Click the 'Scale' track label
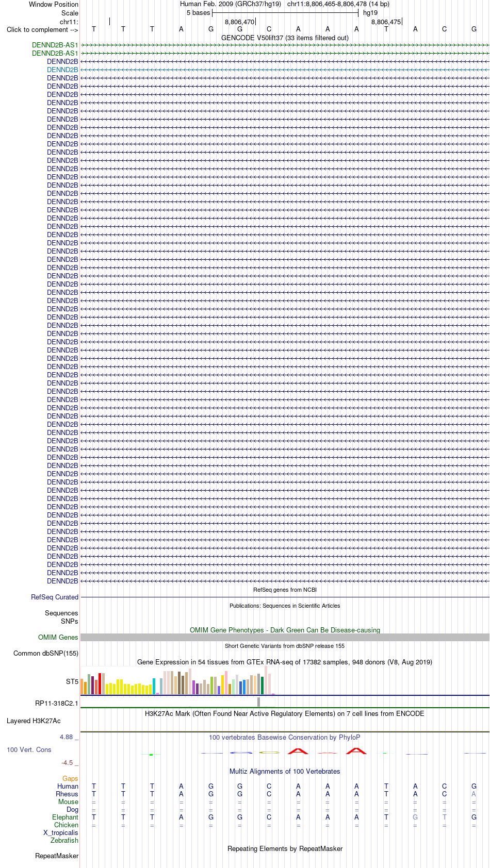 click(x=70, y=13)
